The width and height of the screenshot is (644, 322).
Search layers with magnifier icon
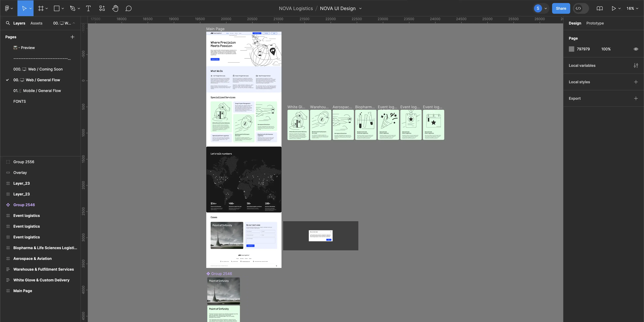[8, 23]
